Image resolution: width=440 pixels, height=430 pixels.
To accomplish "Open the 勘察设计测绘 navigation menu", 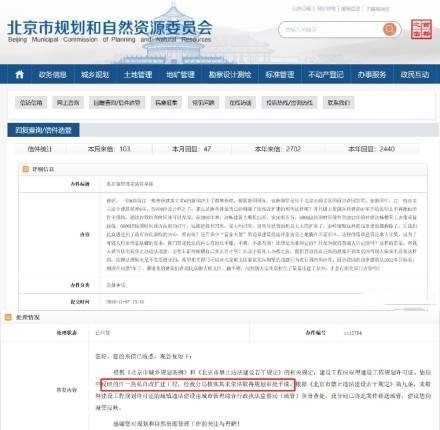I will coord(230,74).
